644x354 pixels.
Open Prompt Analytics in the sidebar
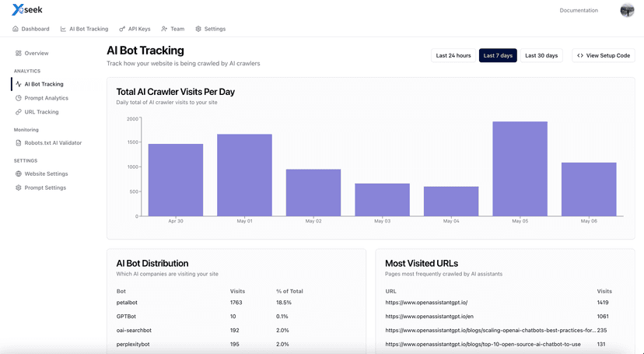point(47,98)
